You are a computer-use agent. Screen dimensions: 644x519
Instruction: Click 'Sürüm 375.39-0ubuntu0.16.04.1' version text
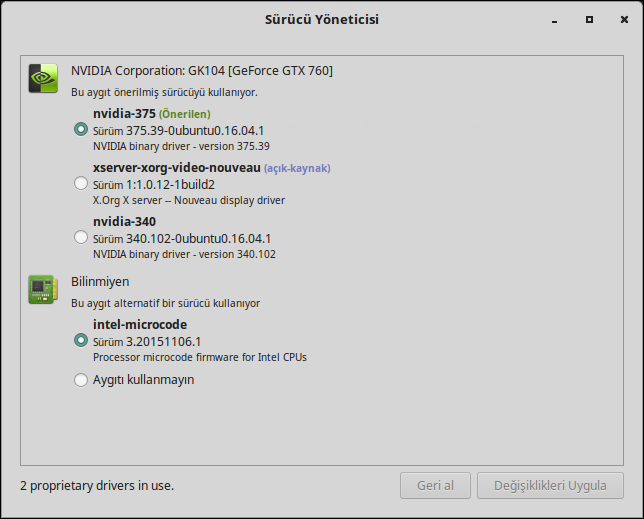point(178,131)
